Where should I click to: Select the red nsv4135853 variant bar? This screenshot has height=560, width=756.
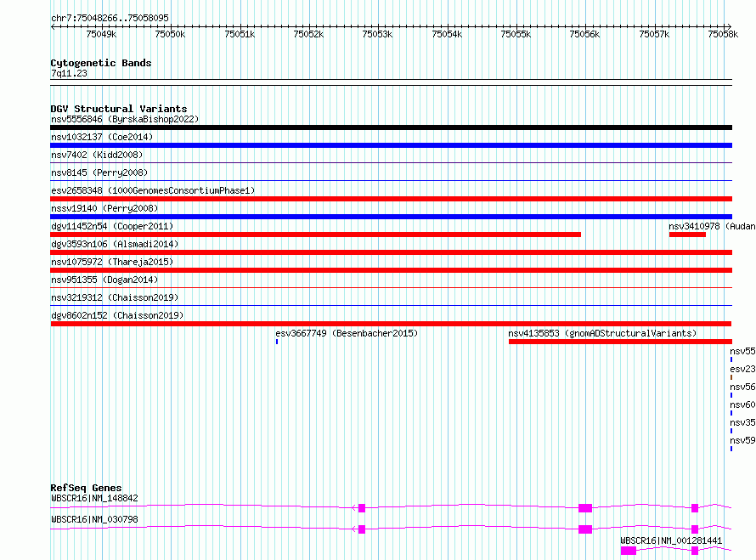620,342
